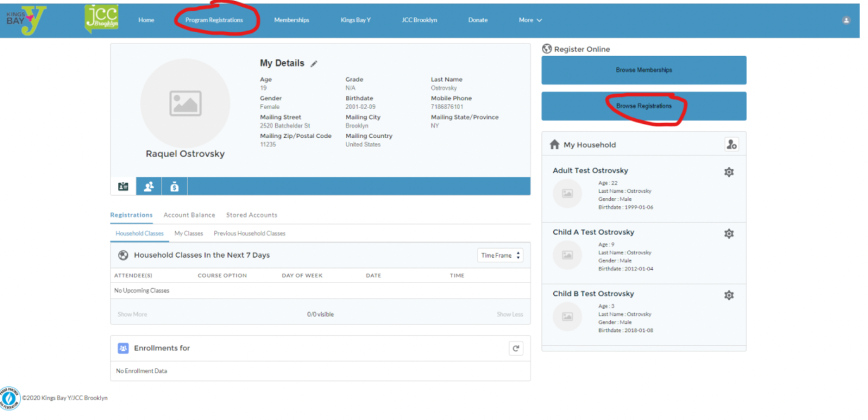Open the user account icon in header
This screenshot has width=868, height=420.
point(846,20)
